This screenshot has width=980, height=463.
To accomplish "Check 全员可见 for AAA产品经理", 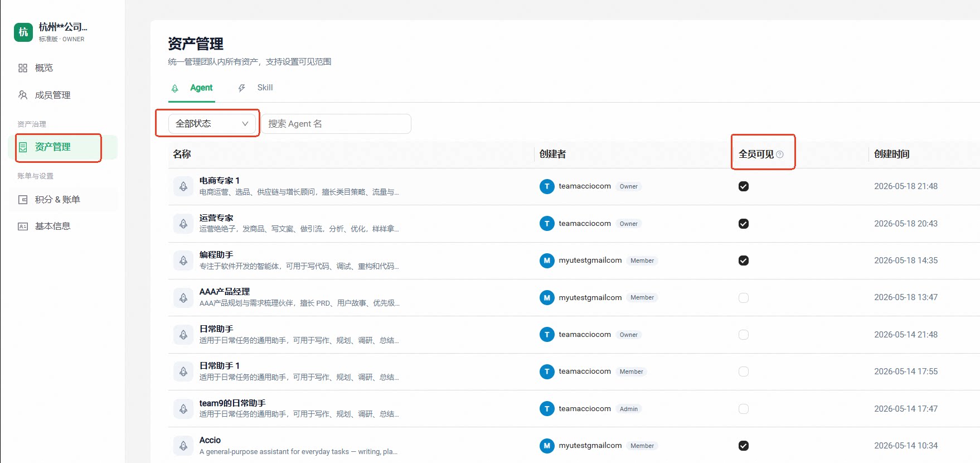I will click(744, 298).
